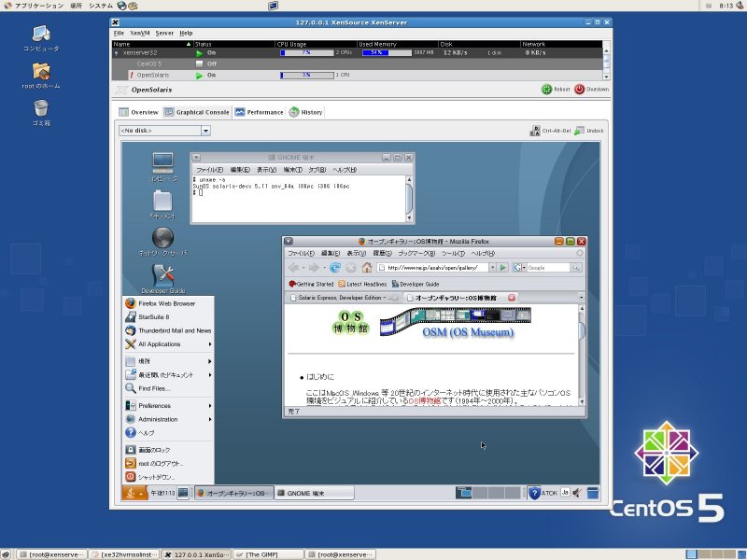Open 端末(T) menu in GNOME terminal

pyautogui.click(x=292, y=170)
